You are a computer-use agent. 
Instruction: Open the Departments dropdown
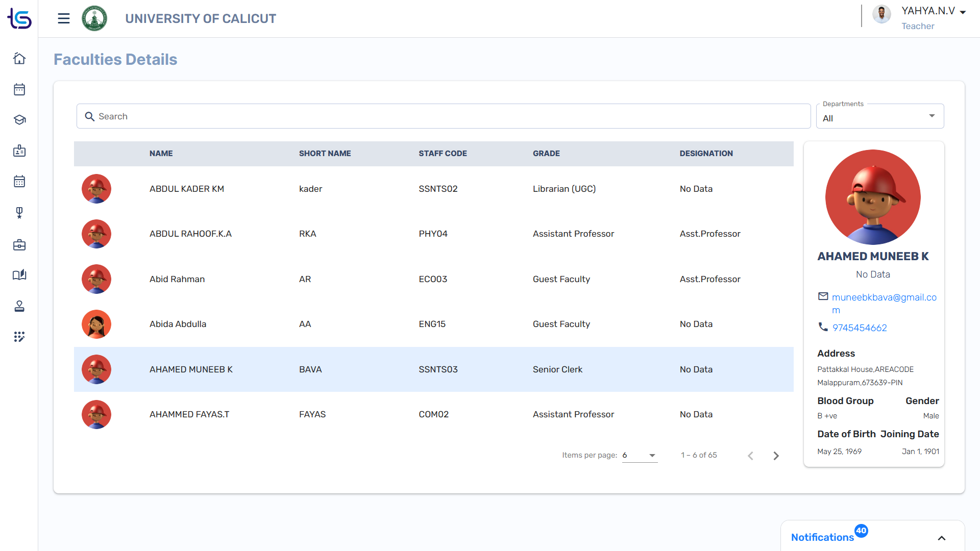[879, 117]
